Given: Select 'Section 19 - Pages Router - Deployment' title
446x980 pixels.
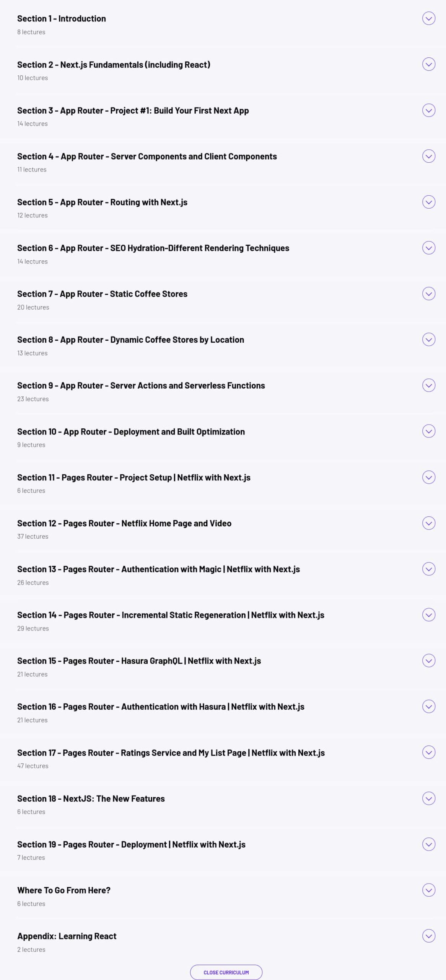Looking at the screenshot, I should [131, 844].
